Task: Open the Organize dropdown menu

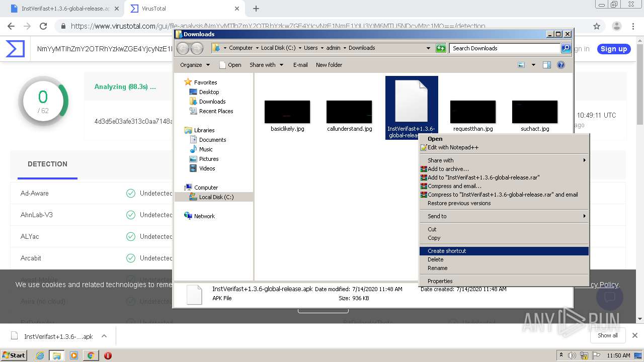Action: [x=195, y=65]
